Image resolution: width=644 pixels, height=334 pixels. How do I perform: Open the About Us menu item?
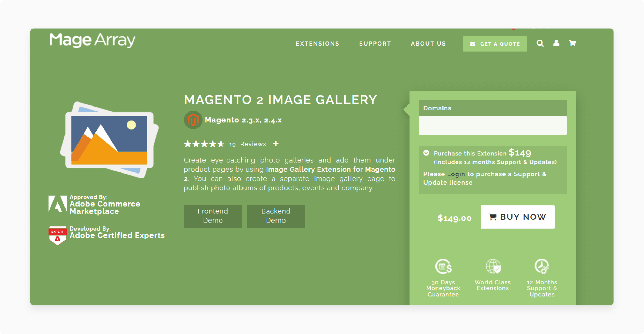pos(428,44)
